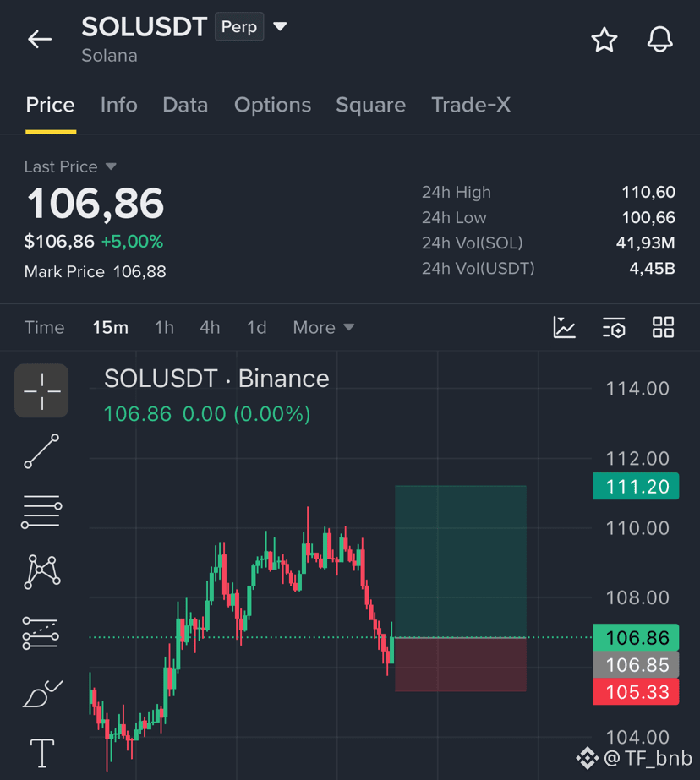
Task: Tap the back arrow
Action: [x=40, y=39]
